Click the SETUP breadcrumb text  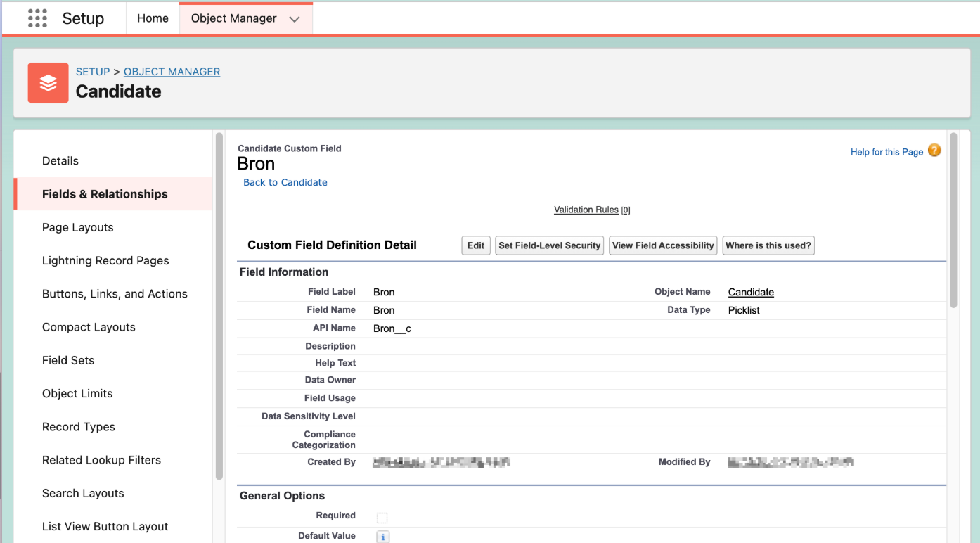[x=93, y=72]
